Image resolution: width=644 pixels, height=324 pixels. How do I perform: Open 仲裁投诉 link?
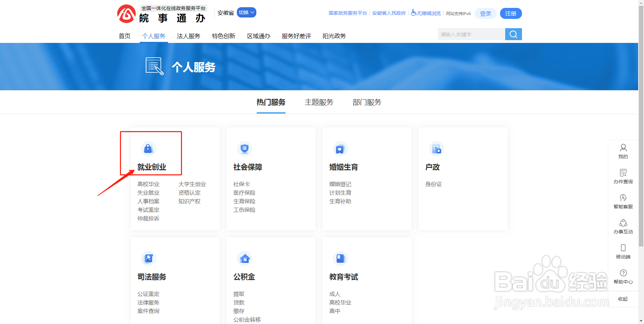148,219
